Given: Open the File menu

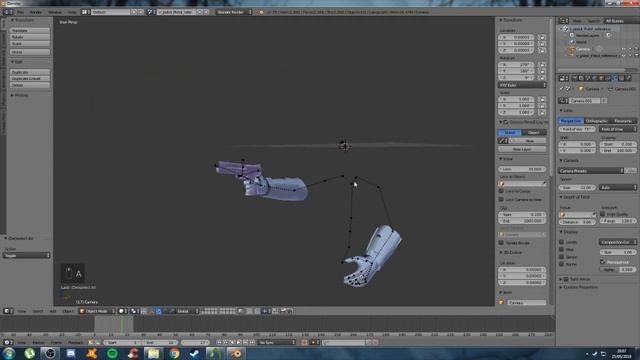Looking at the screenshot, I should click(20, 12).
